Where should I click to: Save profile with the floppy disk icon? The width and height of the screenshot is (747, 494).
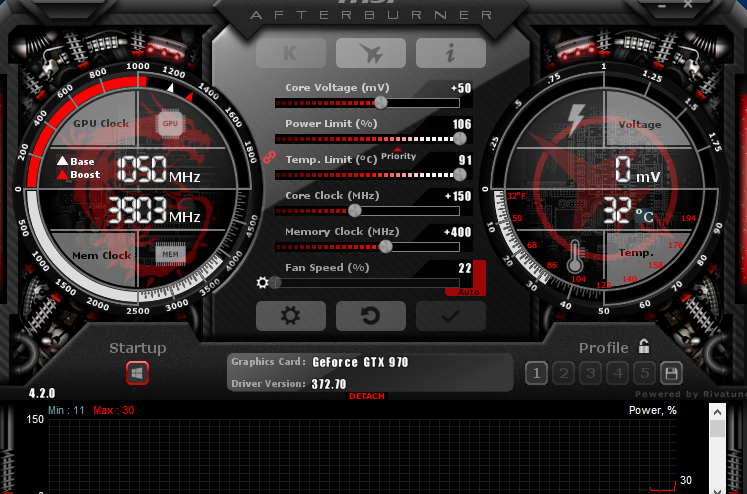671,373
